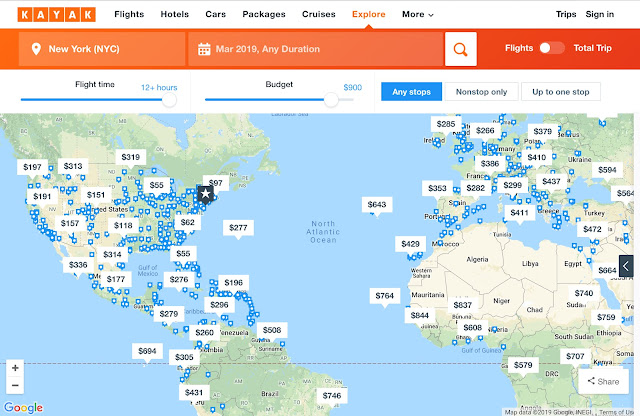Image resolution: width=640 pixels, height=416 pixels.
Task: Open the More dropdown menu
Action: click(418, 14)
